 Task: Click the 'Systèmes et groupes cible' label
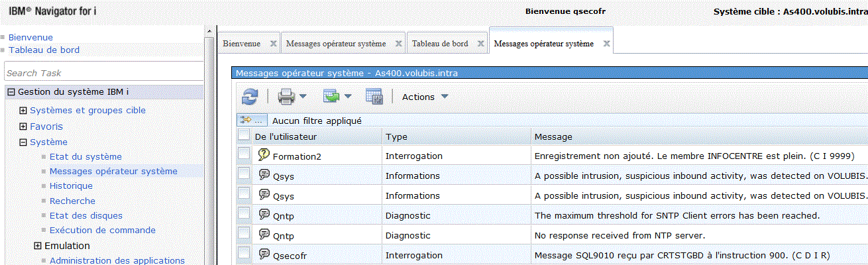tap(88, 111)
